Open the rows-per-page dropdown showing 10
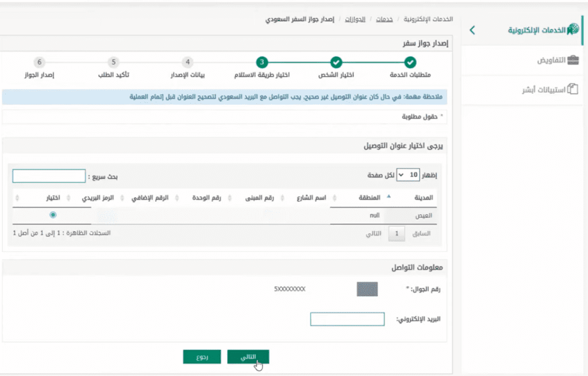588x376 pixels. 408,175
